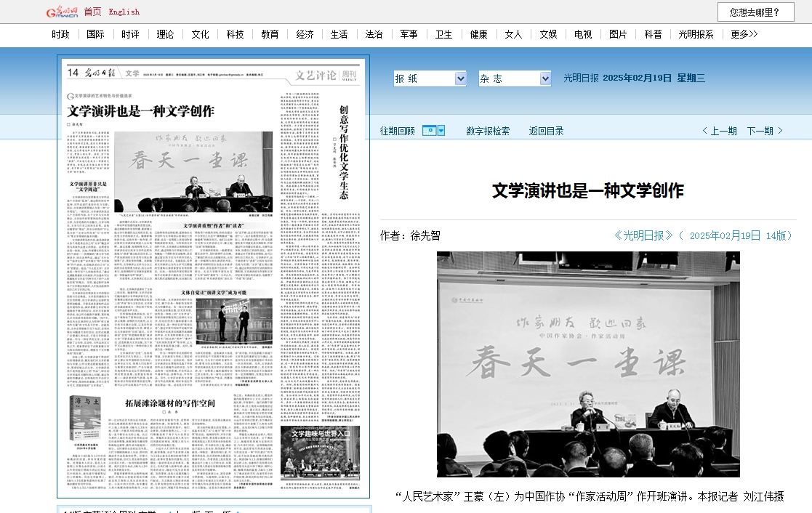This screenshot has height=513, width=812.
Task: Go to previous issue 上一期
Action: (x=719, y=131)
